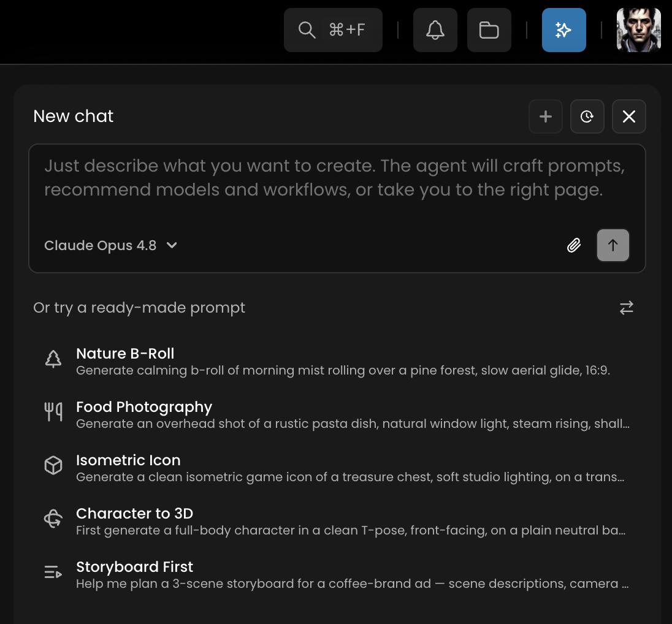Start a new chat with plus icon
Viewport: 672px width, 624px height.
coord(546,116)
